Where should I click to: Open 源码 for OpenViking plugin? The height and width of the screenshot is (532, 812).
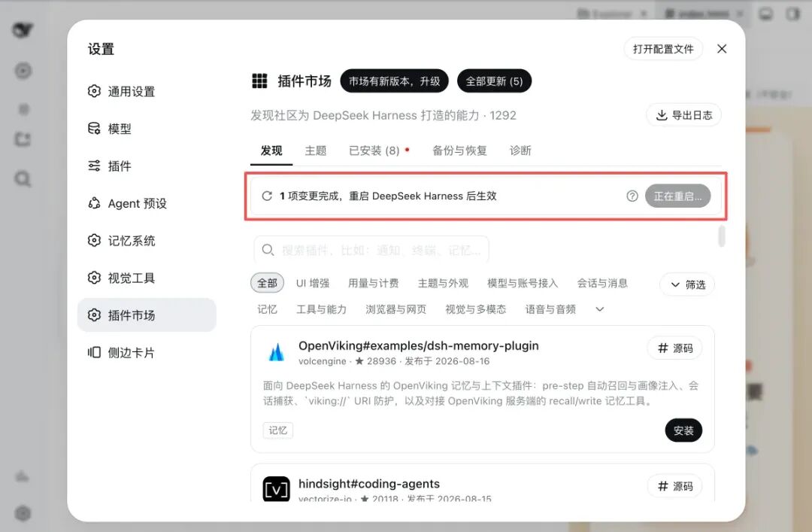pos(674,348)
